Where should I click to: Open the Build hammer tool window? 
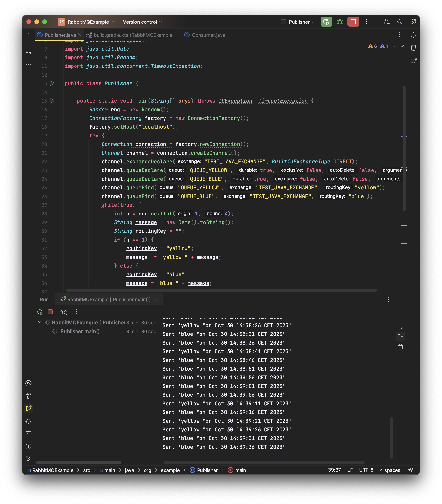coord(28,396)
